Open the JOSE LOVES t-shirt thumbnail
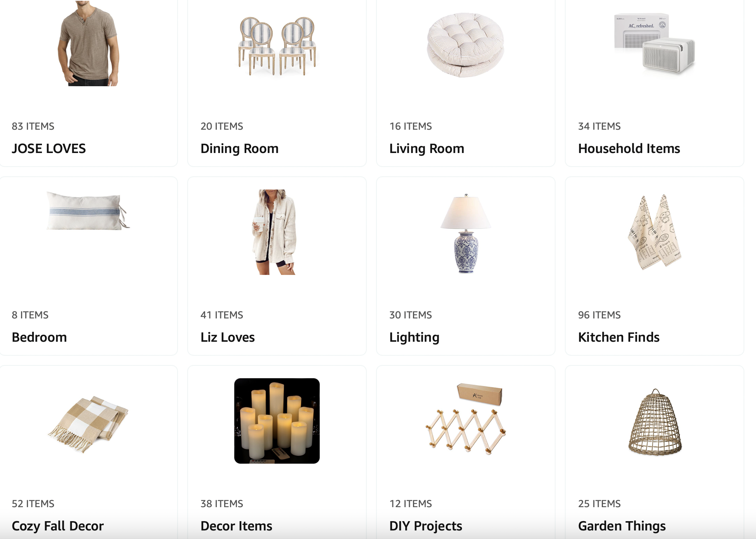This screenshot has width=756, height=539. 88,43
